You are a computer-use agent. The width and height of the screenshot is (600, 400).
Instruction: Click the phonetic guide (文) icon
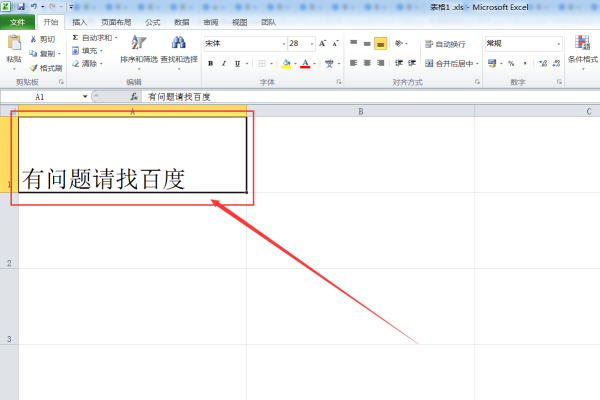pos(329,64)
